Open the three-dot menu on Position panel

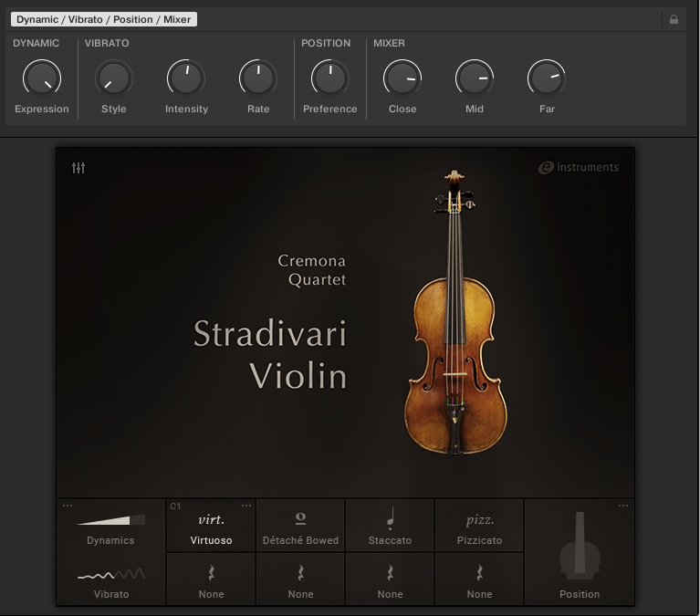(623, 506)
